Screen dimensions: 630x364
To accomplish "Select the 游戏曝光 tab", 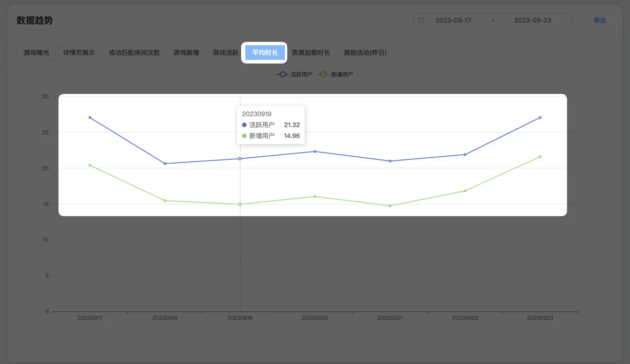I will [x=36, y=53].
